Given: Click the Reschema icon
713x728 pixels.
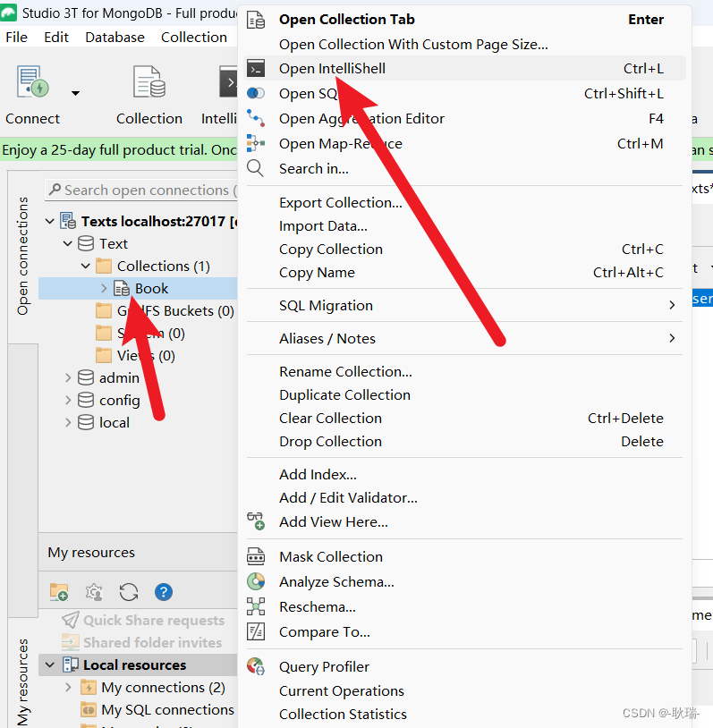Looking at the screenshot, I should coord(256,606).
